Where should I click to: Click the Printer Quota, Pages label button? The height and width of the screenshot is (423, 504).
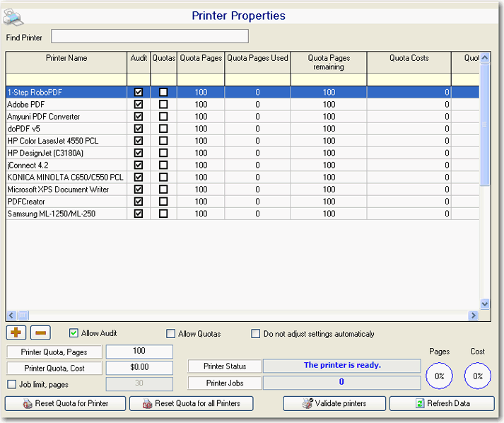point(54,352)
